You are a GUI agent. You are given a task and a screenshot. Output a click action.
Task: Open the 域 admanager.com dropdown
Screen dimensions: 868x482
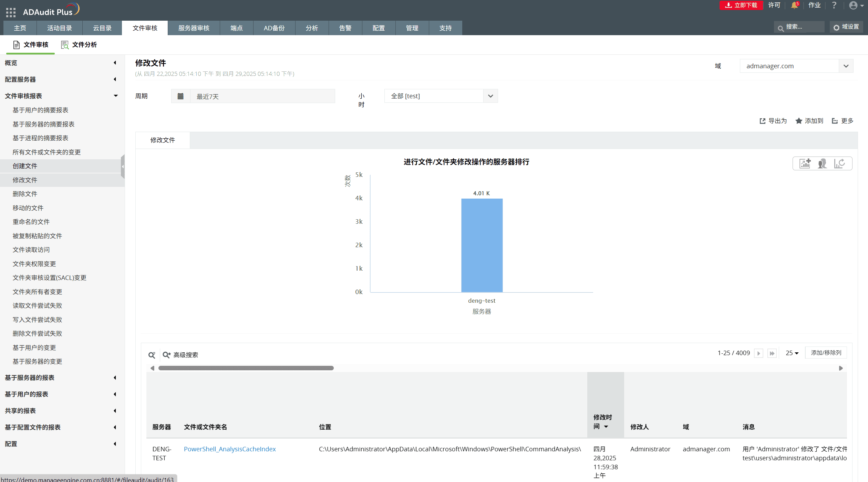[846, 66]
